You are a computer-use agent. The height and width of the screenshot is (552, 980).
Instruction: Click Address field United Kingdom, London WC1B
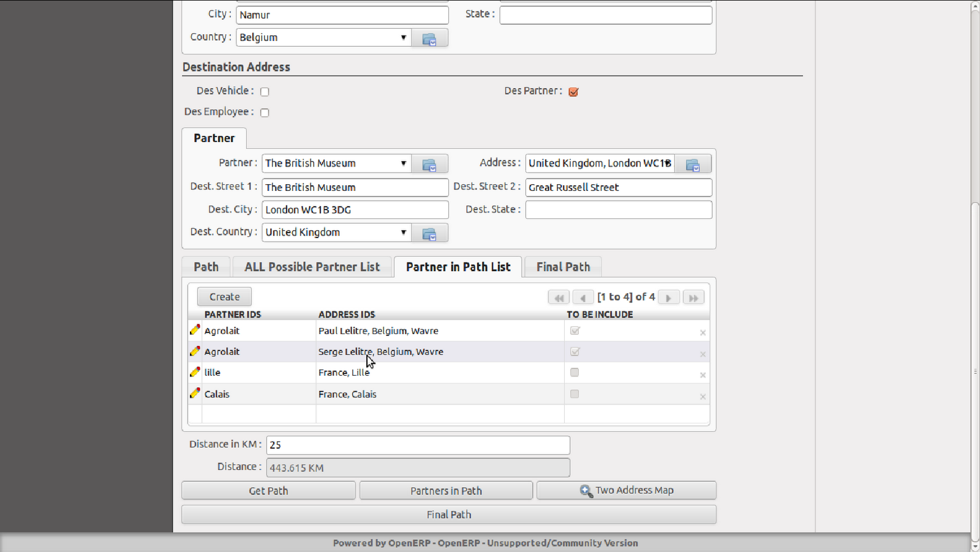coord(600,163)
